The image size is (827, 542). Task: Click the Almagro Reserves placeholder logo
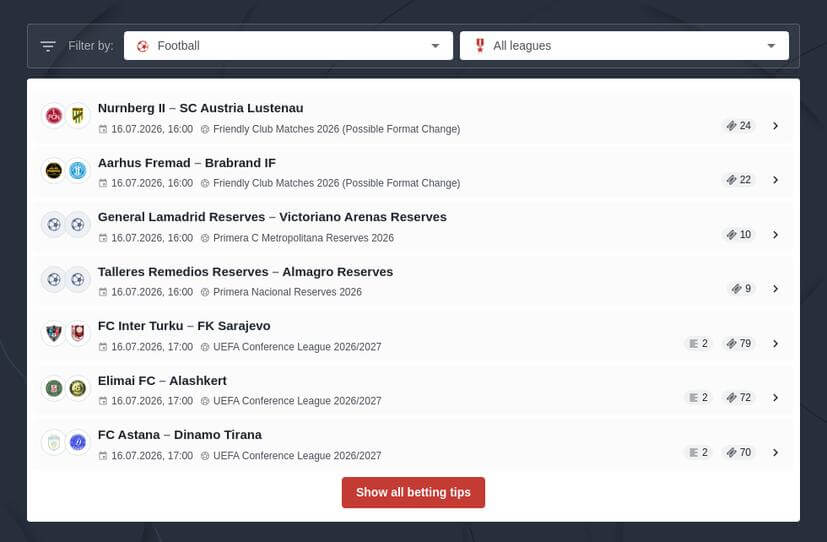tap(78, 279)
